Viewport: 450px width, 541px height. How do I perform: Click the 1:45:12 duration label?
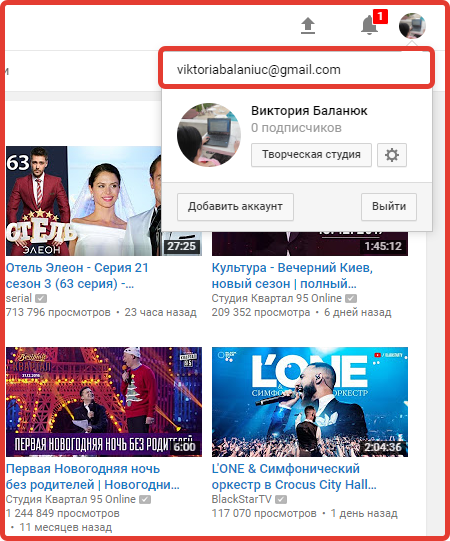point(383,246)
